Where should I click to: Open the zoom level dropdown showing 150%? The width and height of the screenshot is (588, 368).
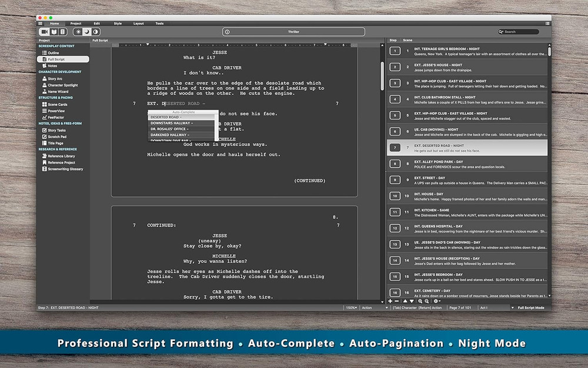tap(350, 307)
